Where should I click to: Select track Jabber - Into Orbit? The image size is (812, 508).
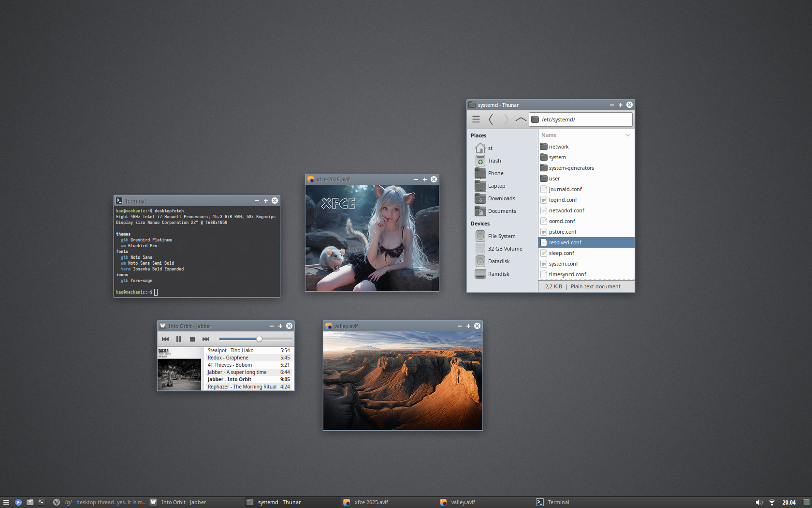click(248, 379)
